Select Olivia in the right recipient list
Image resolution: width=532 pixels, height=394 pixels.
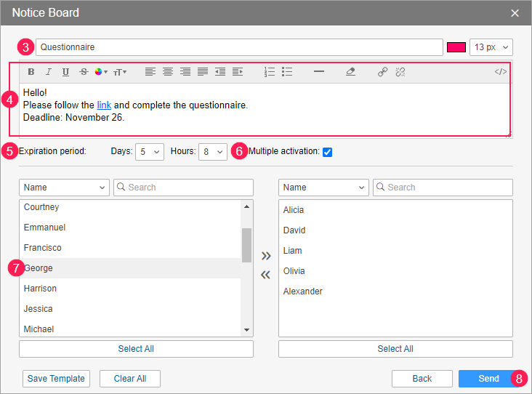[294, 271]
